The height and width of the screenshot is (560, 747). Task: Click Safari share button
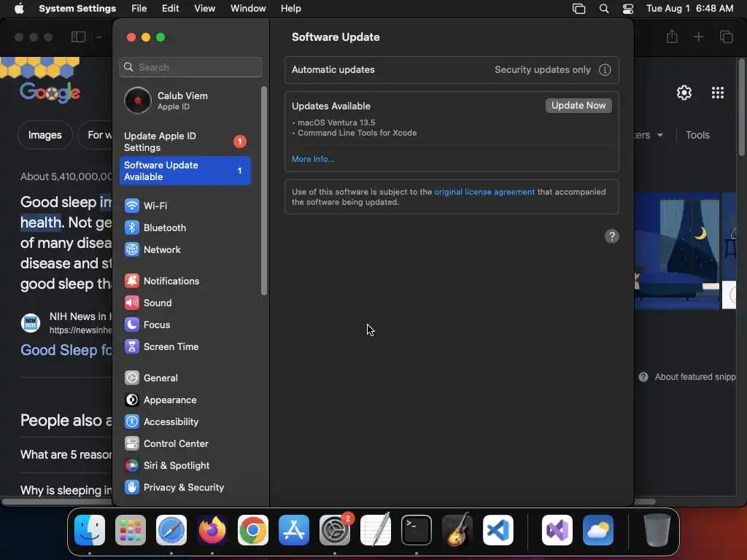pos(672,36)
